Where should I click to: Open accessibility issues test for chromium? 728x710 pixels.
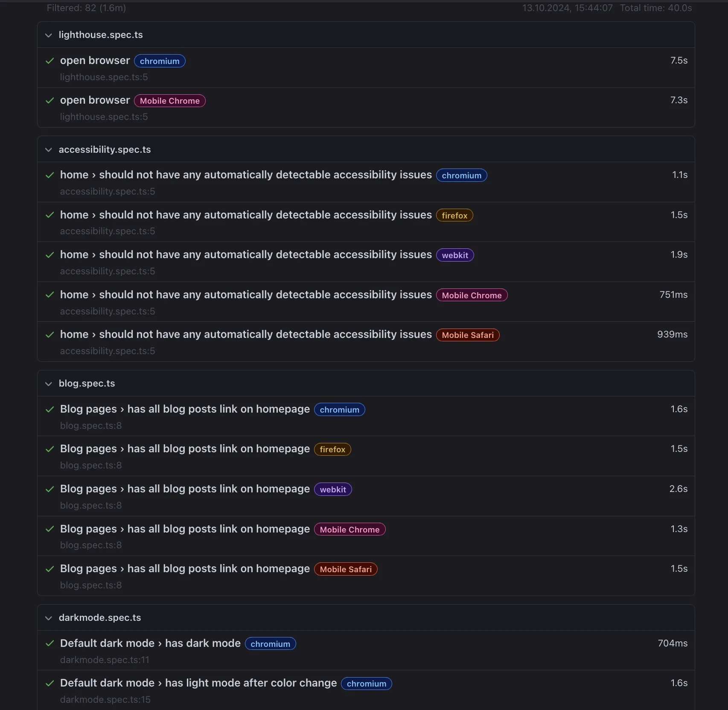click(x=246, y=175)
